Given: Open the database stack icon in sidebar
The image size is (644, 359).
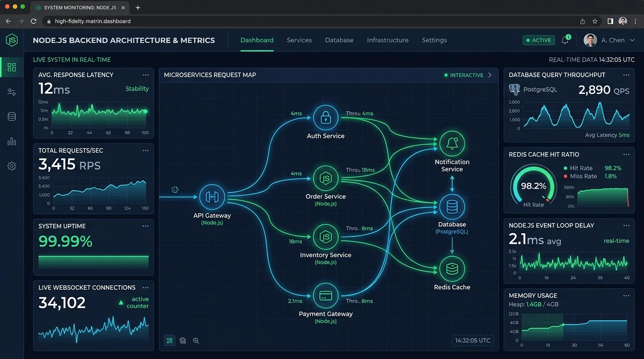Looking at the screenshot, I should [x=12, y=117].
